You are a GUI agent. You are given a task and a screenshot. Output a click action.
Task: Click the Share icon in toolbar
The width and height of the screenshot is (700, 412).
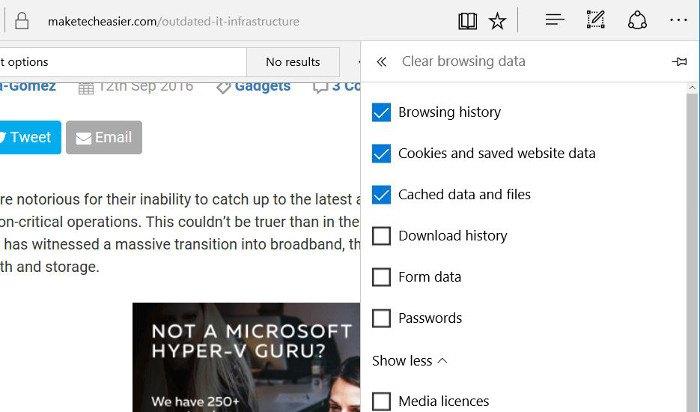click(x=637, y=21)
